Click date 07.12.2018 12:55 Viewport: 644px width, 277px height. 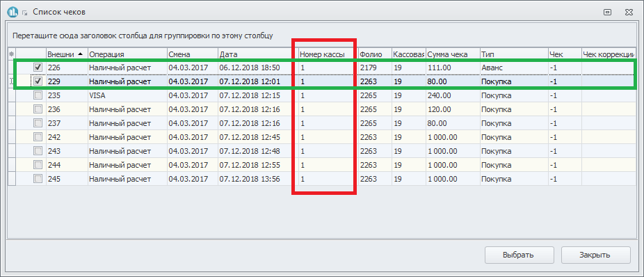click(x=249, y=165)
